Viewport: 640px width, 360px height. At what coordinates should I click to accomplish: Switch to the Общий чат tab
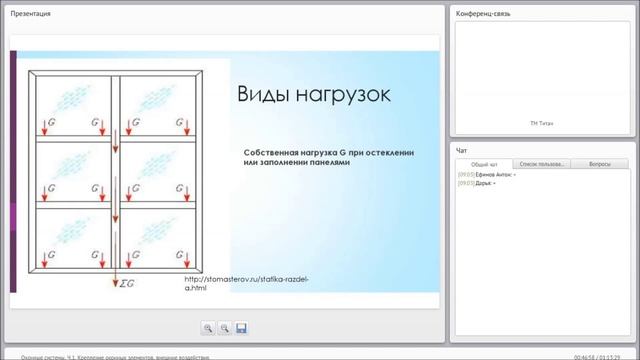484,164
